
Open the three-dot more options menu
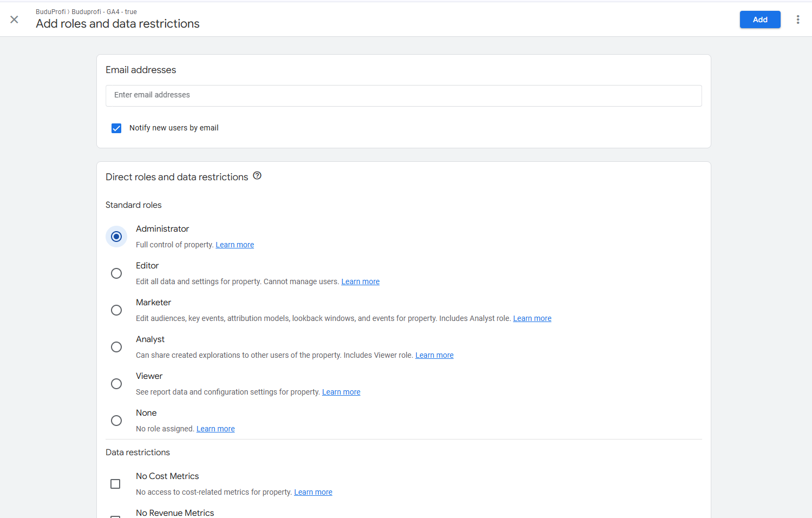(x=798, y=19)
